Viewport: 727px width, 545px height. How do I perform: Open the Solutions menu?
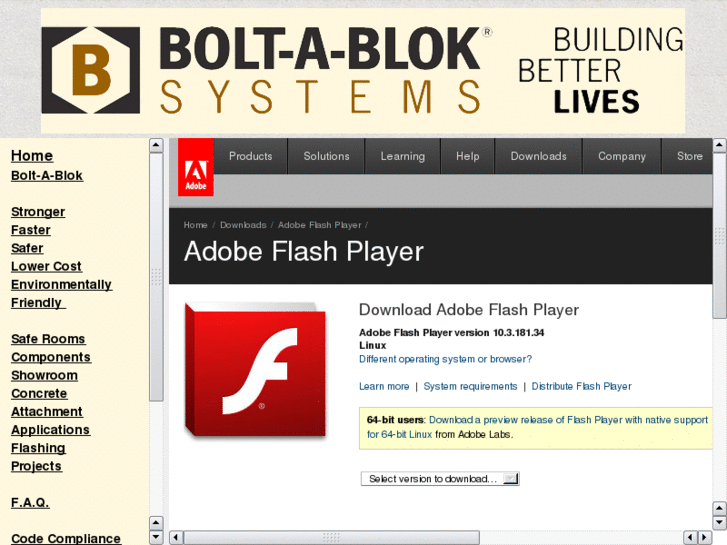pyautogui.click(x=326, y=156)
